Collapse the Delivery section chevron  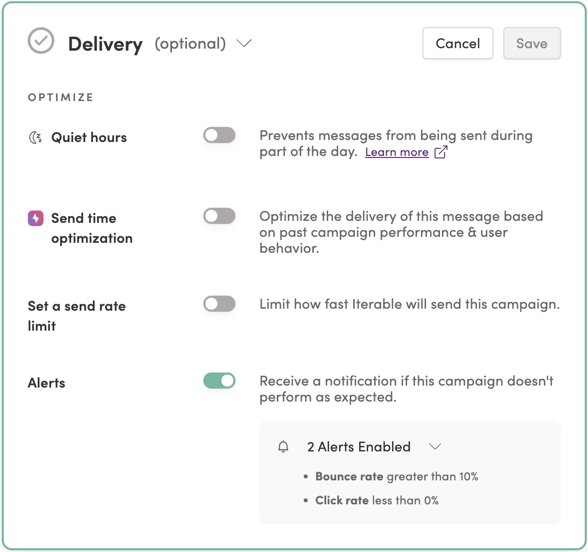(244, 44)
